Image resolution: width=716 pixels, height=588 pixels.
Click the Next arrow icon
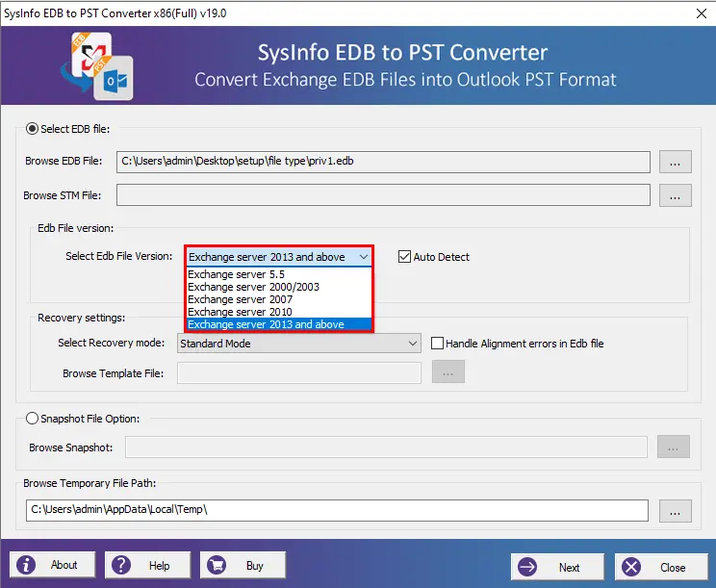[527, 567]
